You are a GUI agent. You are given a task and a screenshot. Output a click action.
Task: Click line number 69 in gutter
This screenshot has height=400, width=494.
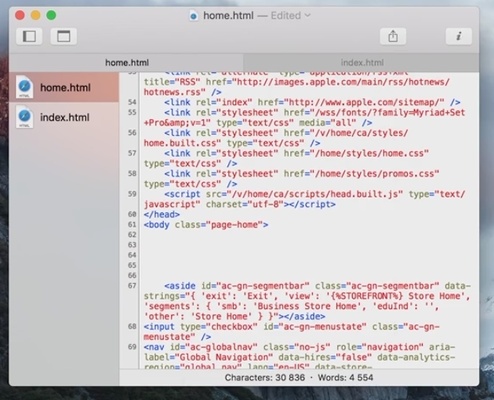click(132, 347)
